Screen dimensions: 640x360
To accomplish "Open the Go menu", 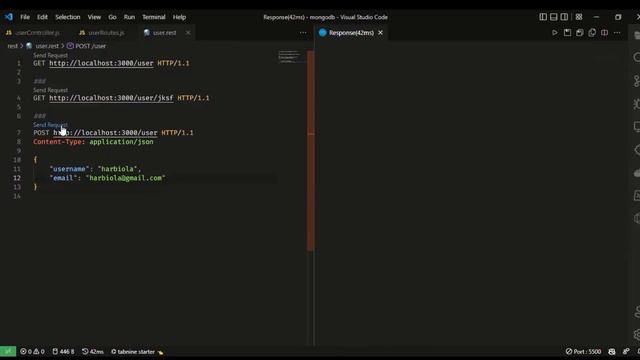I will coord(112,17).
